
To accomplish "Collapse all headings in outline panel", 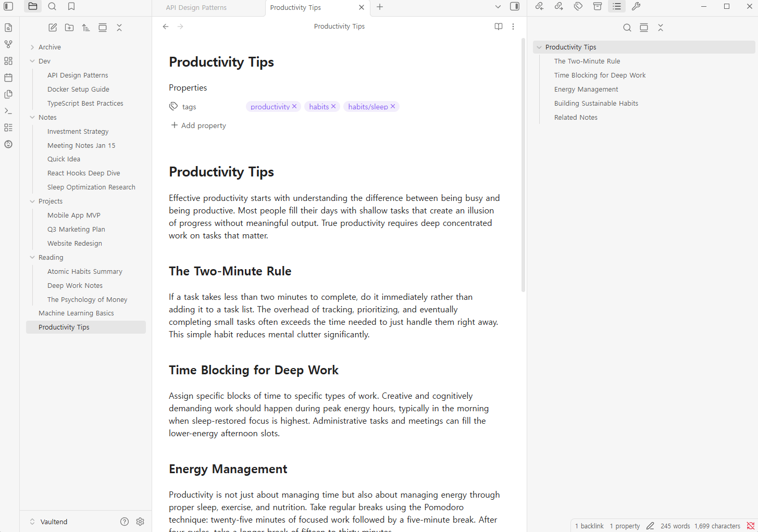I will 661,28.
